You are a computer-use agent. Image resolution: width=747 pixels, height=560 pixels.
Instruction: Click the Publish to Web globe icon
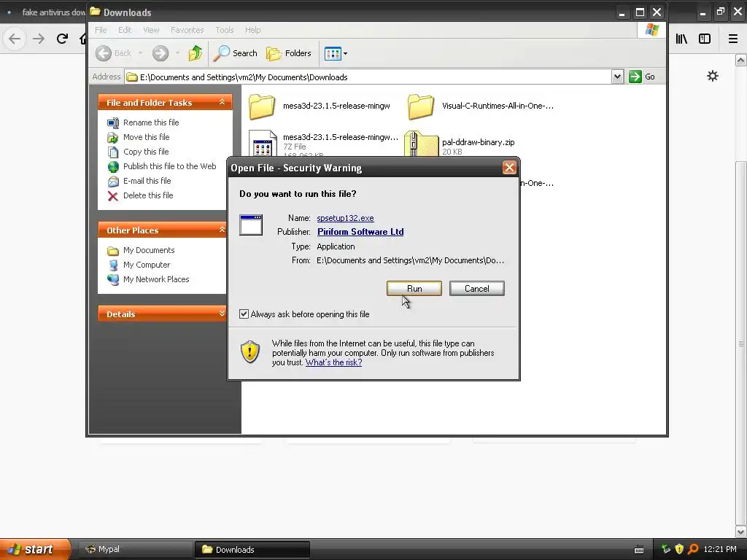pyautogui.click(x=113, y=167)
